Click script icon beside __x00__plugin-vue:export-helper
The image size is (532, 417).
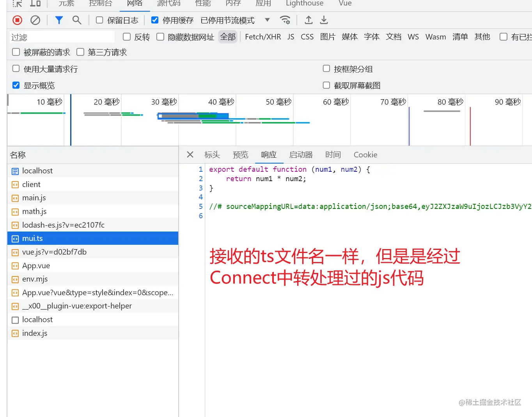15,306
